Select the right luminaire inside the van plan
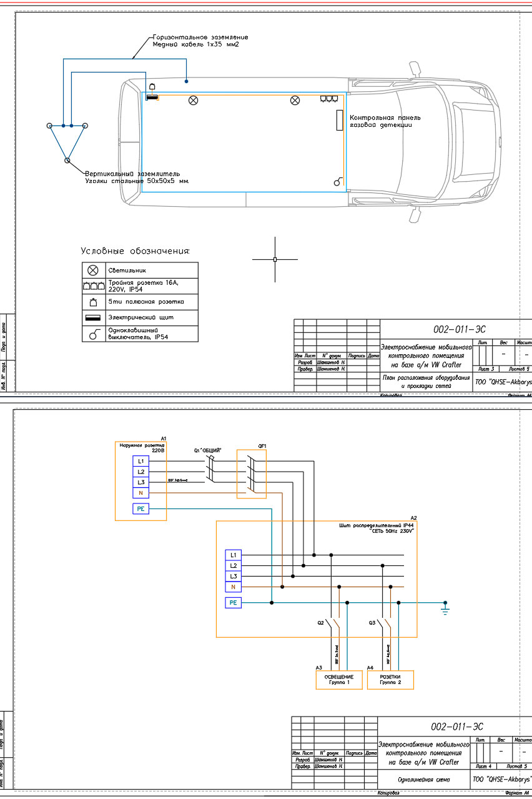This screenshot has width=532, height=799. 295,99
